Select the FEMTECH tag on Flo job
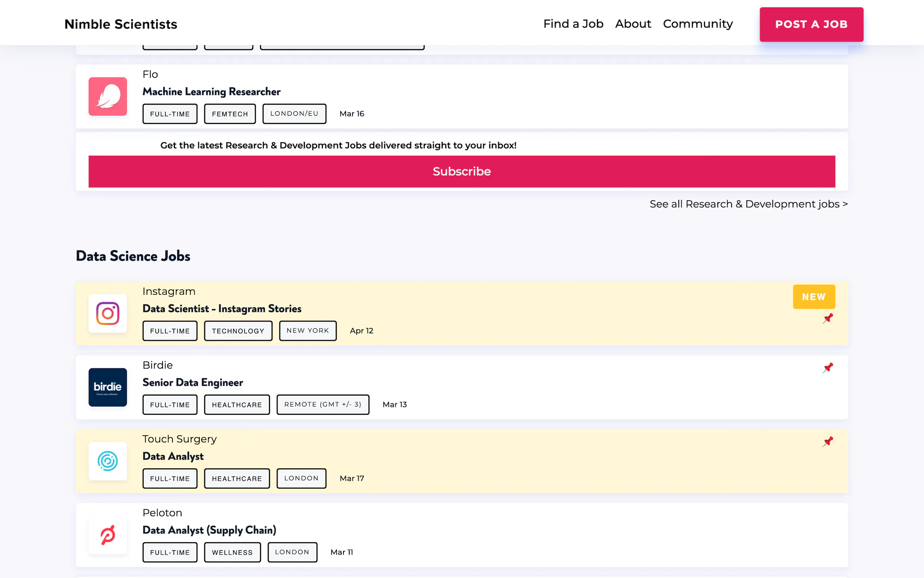Screen dimensions: 924x578 [230, 114]
